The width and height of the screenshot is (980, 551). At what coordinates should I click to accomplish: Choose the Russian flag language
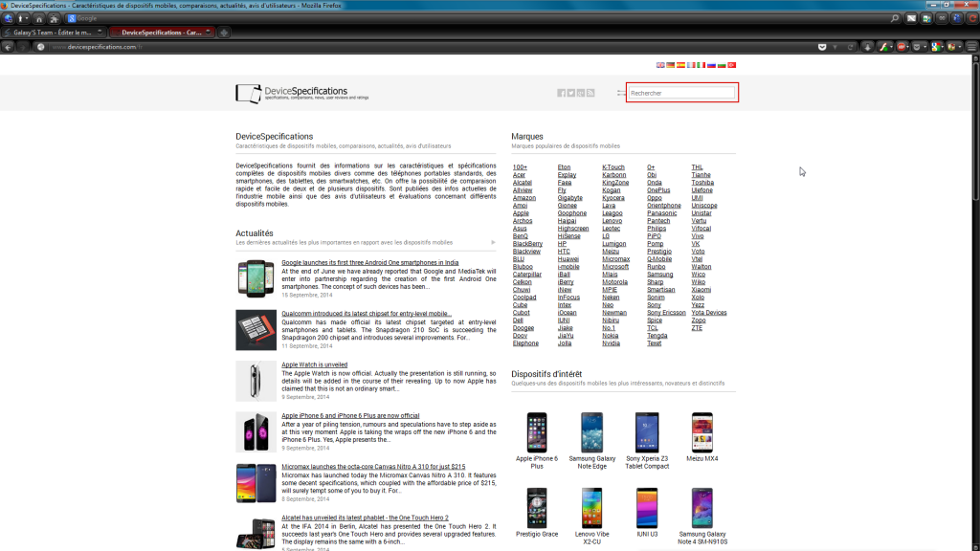point(711,65)
